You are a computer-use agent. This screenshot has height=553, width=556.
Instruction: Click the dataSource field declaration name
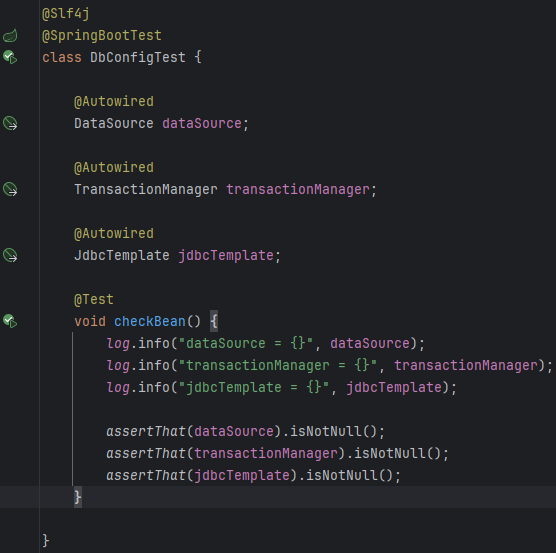coord(202,123)
